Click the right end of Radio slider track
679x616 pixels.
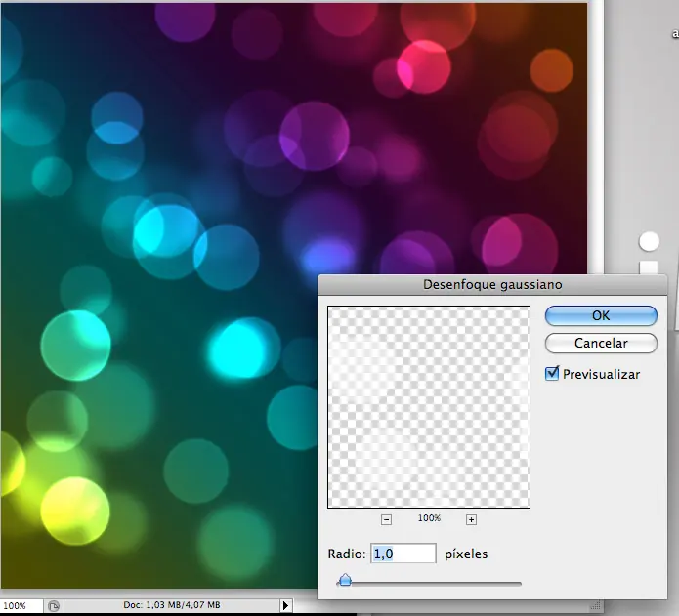pyautogui.click(x=518, y=584)
